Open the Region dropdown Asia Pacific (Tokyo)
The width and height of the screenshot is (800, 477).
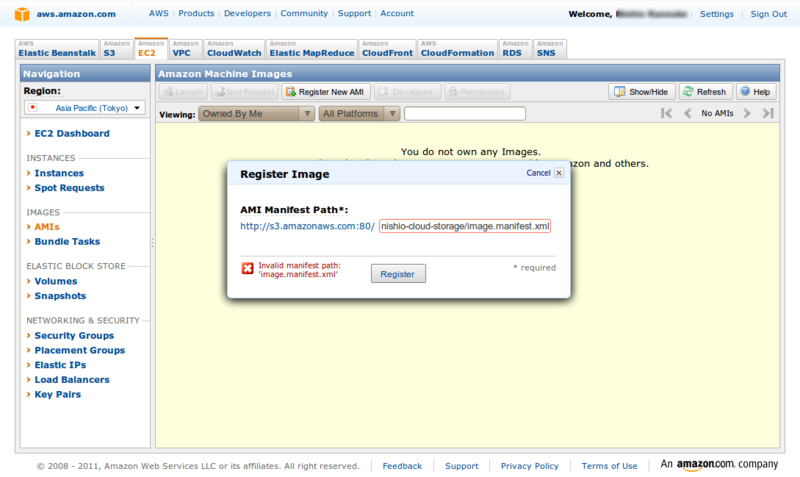(85, 108)
